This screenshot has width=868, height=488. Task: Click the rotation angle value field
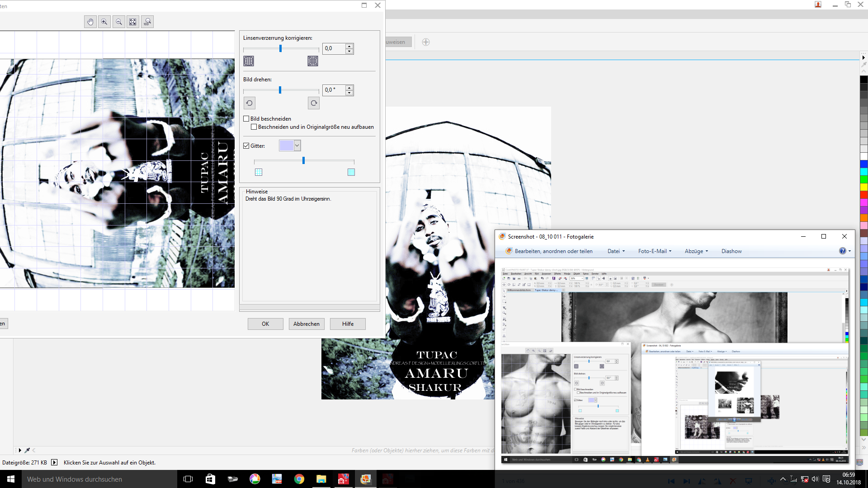[334, 90]
